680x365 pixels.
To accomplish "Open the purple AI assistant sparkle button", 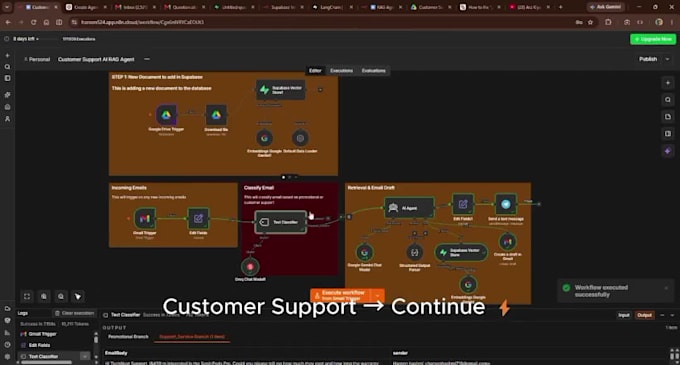I will coord(668,151).
